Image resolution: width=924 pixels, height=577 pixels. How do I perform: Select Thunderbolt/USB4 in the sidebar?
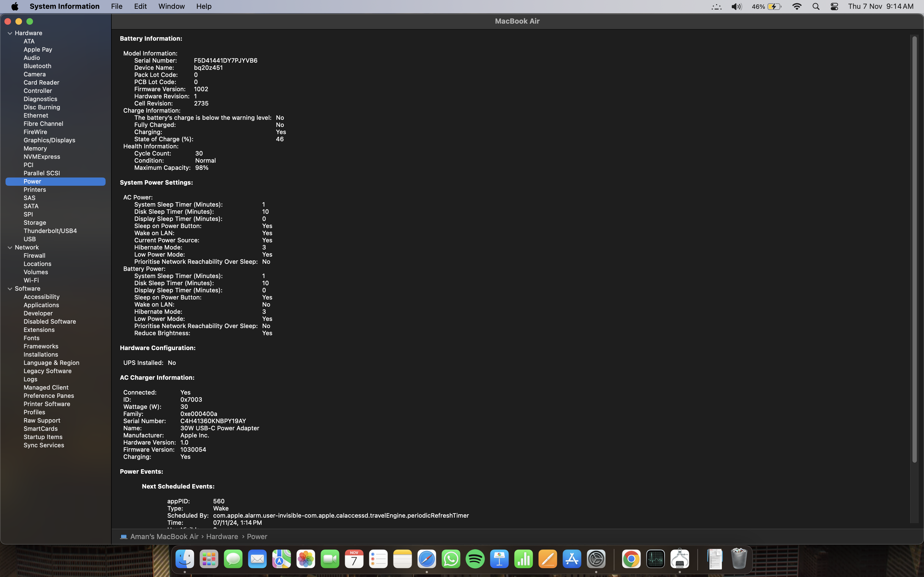(50, 231)
